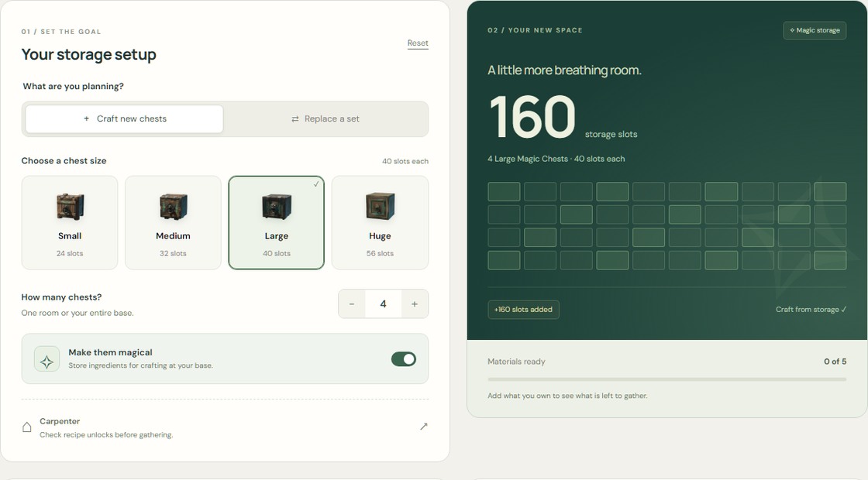Open Carpenter via the arrow icon
This screenshot has width=868, height=480.
coord(423,427)
